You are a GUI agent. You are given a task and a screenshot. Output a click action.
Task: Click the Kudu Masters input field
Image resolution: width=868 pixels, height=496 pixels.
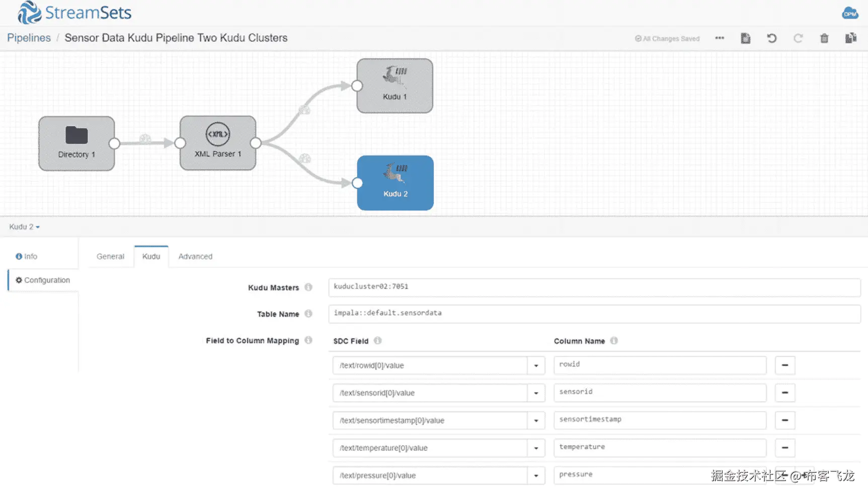point(594,287)
